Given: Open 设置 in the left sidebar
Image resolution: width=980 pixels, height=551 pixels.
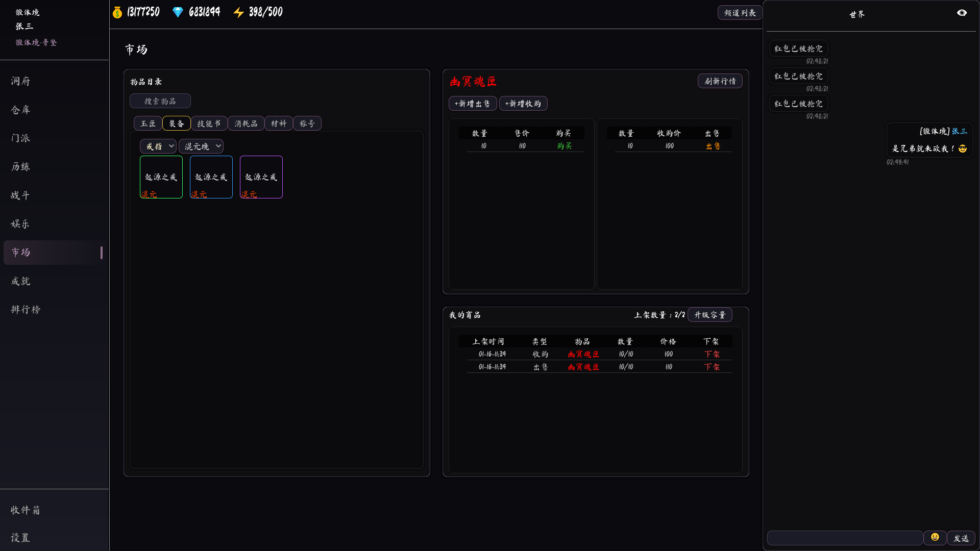Looking at the screenshot, I should 20,538.
